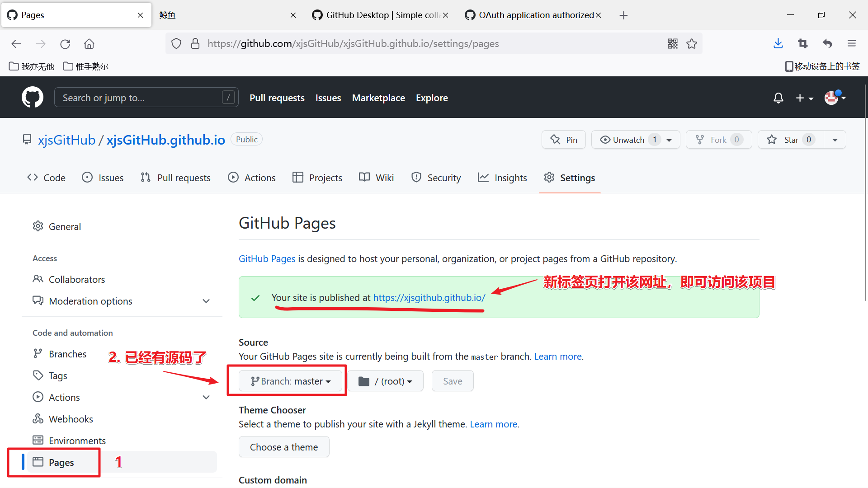Viewport: 868px width, 488px height.
Task: Open the dropdown next to Star
Action: click(x=835, y=140)
